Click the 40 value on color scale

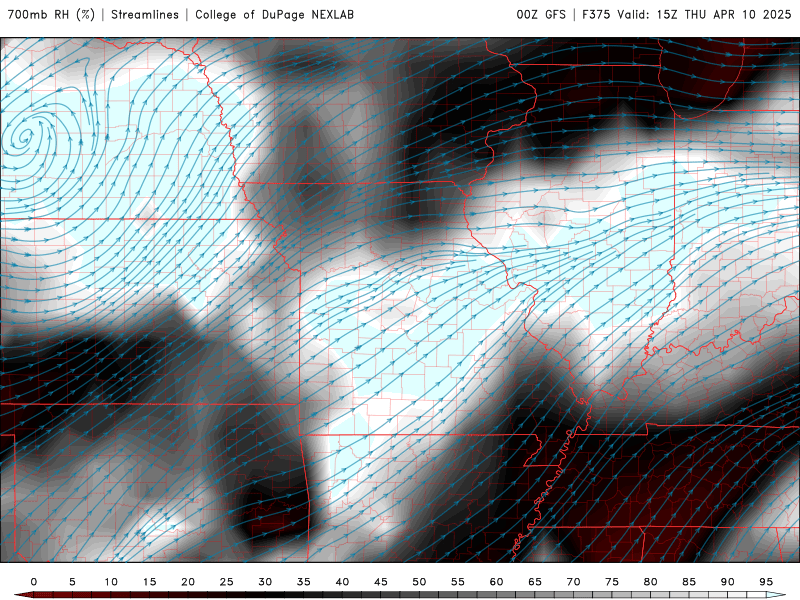pyautogui.click(x=342, y=582)
